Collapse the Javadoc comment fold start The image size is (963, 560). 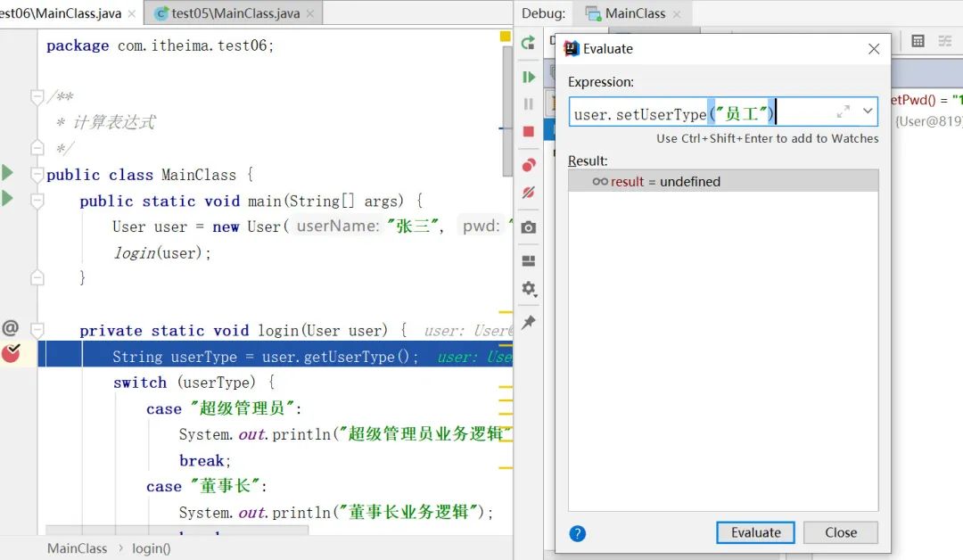[x=37, y=97]
